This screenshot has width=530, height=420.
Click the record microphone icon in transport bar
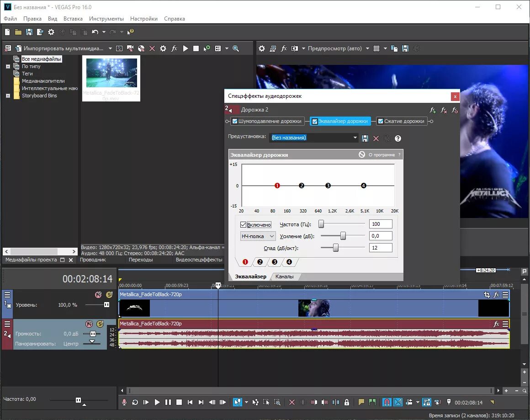(124, 402)
